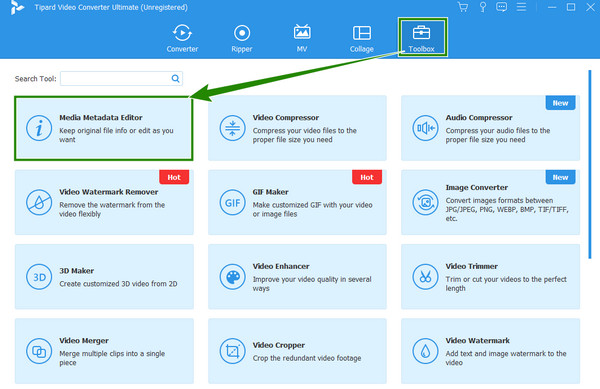Click 'Compress your audio files' description
This screenshot has width=600, height=389.
498,135
